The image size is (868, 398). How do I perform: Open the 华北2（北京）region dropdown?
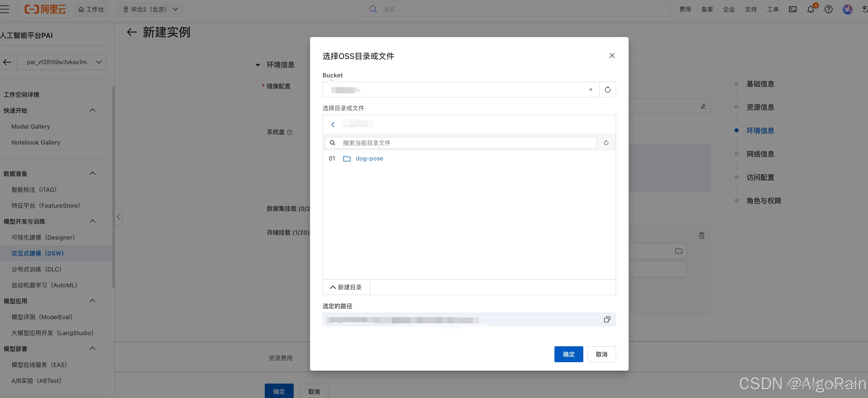[150, 9]
